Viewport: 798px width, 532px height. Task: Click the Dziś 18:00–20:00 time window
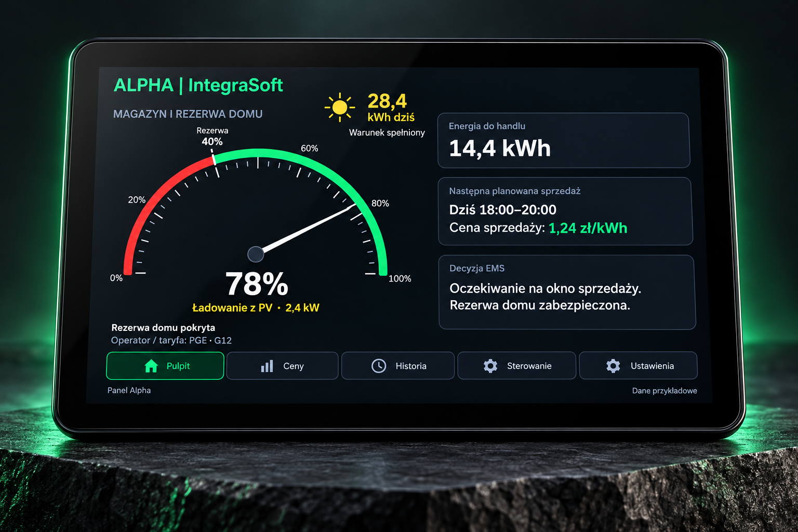pyautogui.click(x=502, y=210)
